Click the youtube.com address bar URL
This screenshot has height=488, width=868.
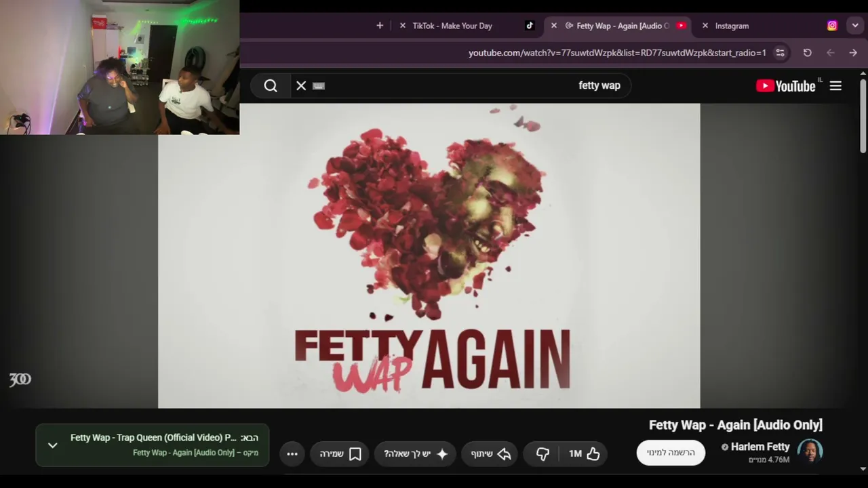(617, 53)
